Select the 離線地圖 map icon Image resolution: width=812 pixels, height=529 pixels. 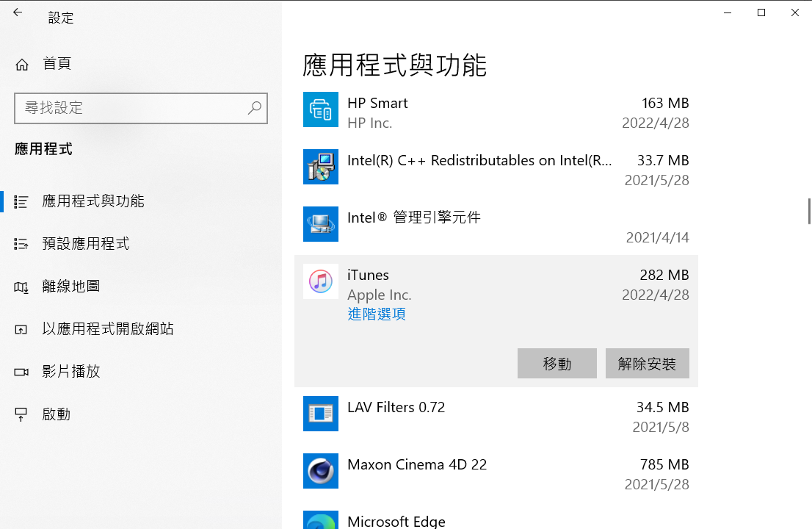(x=21, y=287)
